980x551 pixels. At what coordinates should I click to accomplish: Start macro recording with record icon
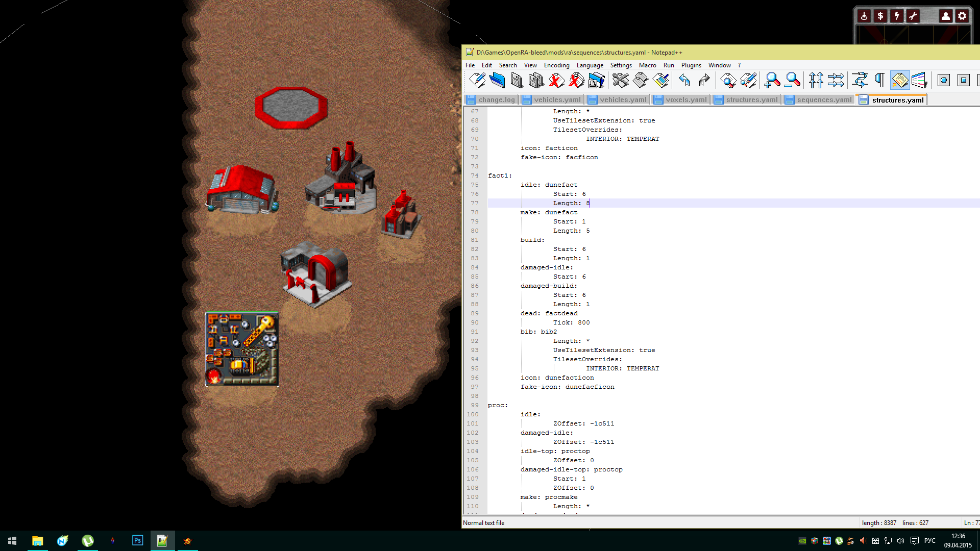(944, 80)
